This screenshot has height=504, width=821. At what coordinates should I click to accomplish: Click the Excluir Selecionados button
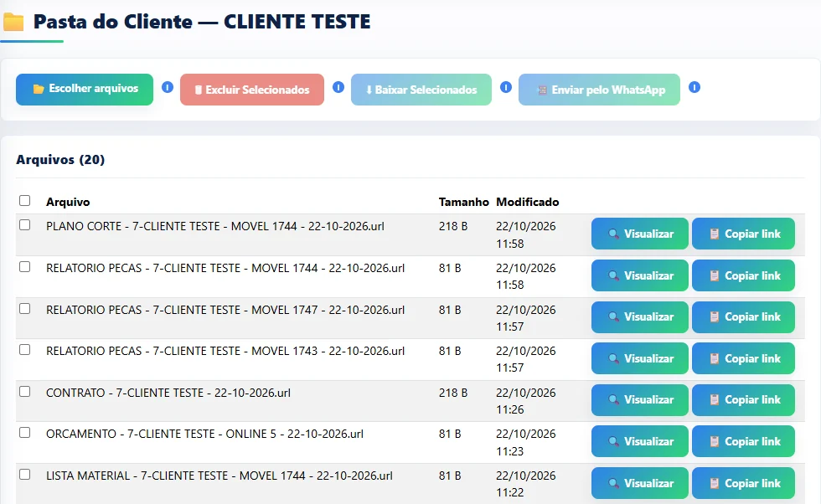[252, 90]
